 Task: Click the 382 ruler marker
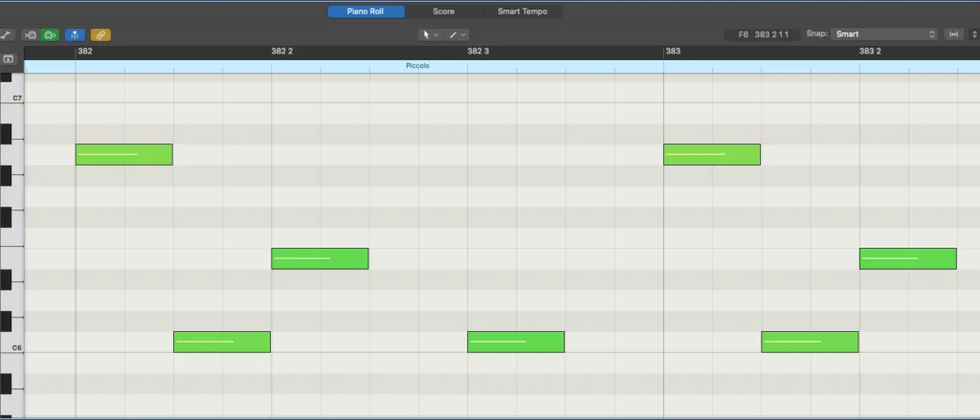[x=85, y=52]
